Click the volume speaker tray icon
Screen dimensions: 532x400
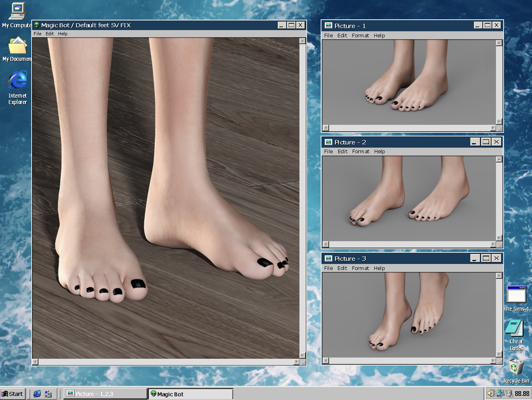491,394
